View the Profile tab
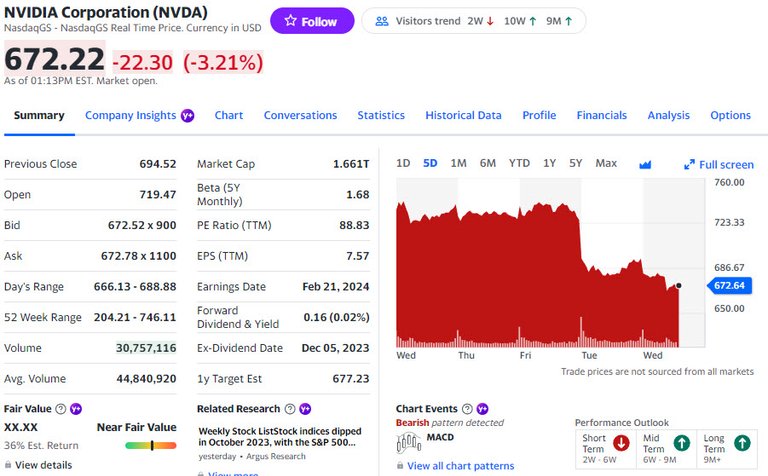This screenshot has width=768, height=476. (x=539, y=115)
